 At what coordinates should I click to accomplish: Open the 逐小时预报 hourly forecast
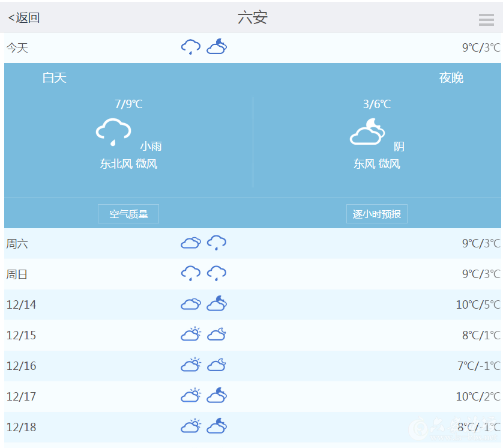376,213
